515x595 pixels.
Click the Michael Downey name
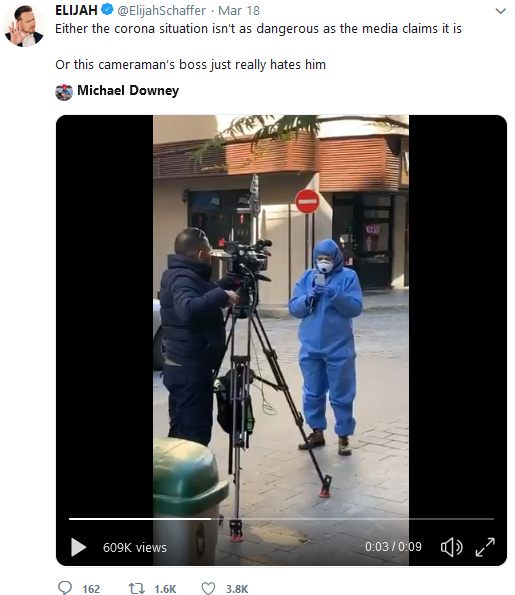click(128, 91)
